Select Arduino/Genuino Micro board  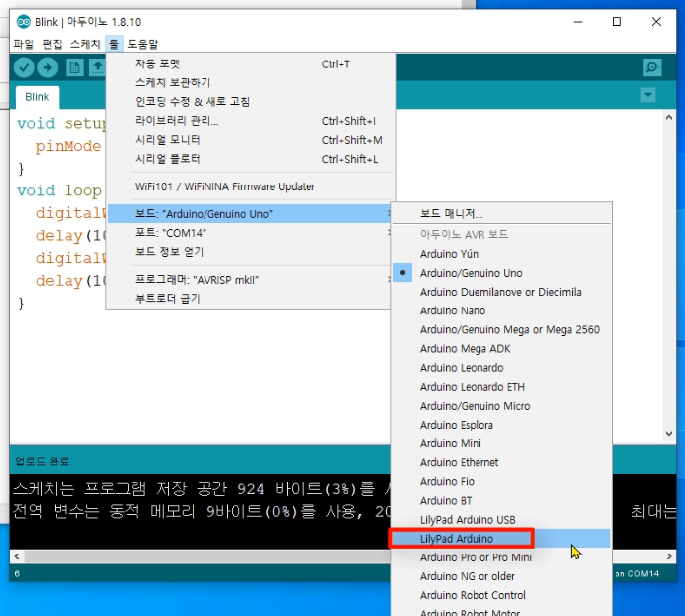pos(501,406)
